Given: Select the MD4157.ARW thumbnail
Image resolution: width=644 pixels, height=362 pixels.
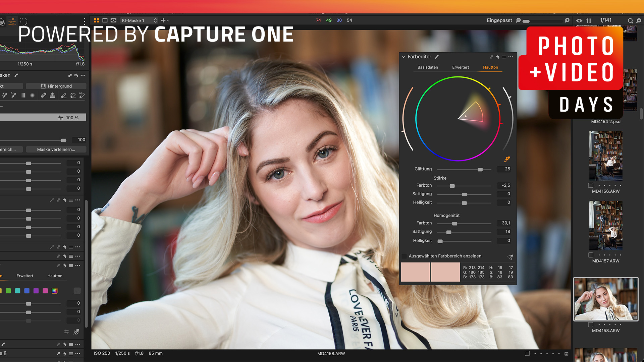Looking at the screenshot, I should pos(606,226).
